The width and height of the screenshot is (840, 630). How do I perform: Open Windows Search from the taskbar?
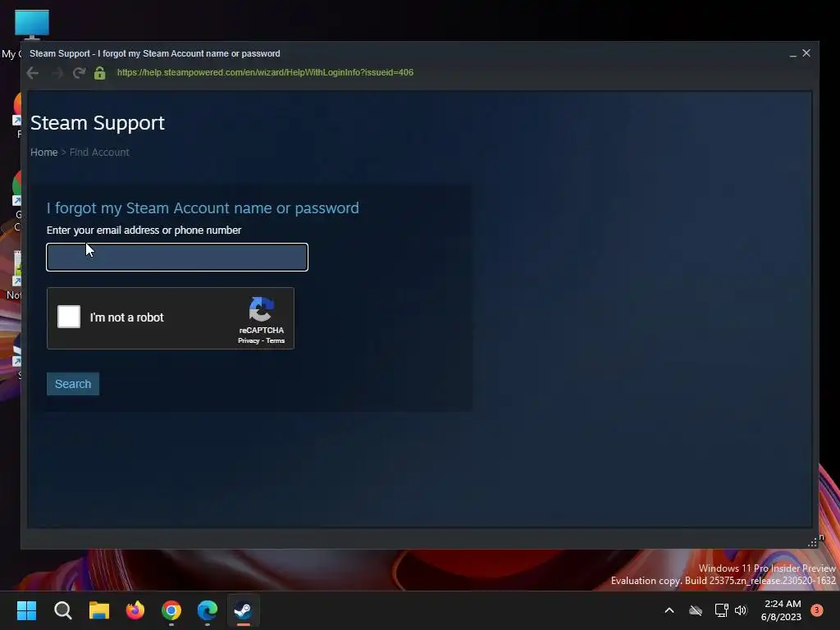point(62,610)
